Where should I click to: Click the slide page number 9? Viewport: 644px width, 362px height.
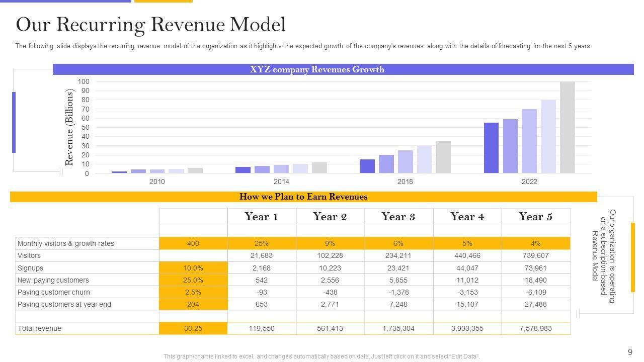(x=630, y=352)
